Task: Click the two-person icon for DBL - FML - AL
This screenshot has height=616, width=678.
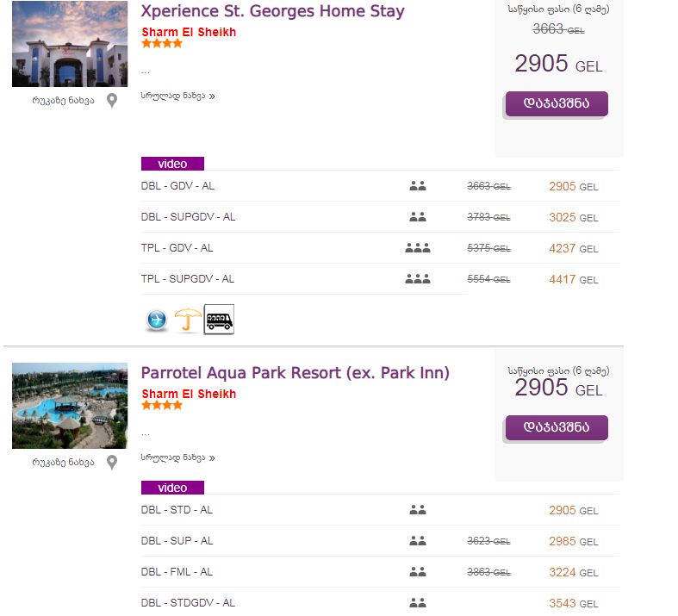Action: click(x=418, y=572)
